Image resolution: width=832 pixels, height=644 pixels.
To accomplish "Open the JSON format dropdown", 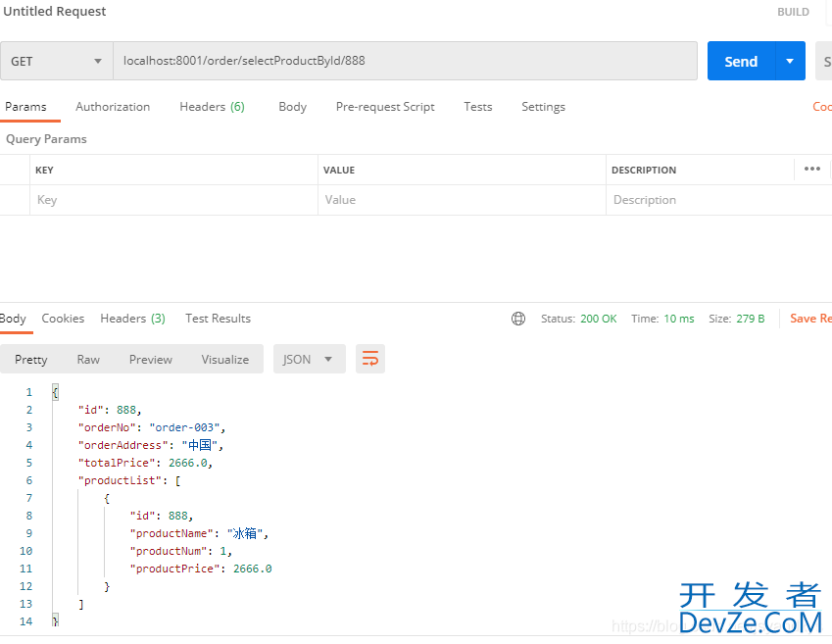I will pos(310,360).
